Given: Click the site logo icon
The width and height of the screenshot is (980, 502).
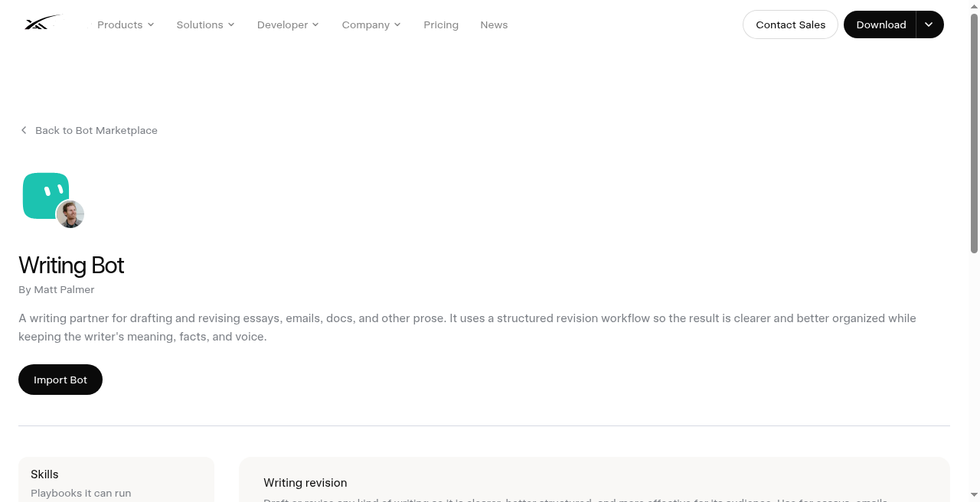Looking at the screenshot, I should click(x=42, y=24).
